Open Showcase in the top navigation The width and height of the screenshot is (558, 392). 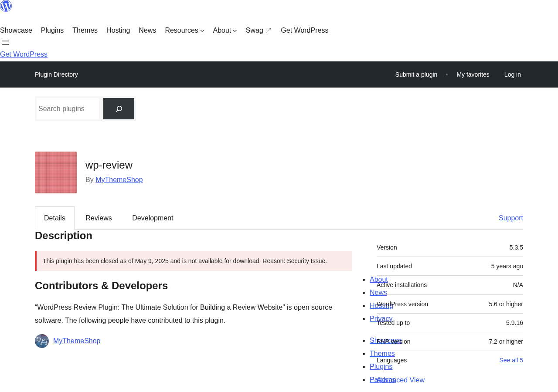point(16,30)
